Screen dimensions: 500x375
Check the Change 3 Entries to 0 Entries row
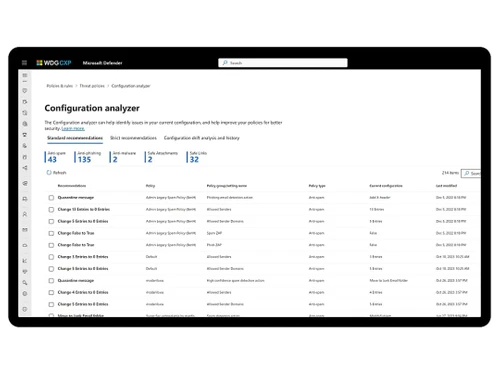tap(51, 257)
